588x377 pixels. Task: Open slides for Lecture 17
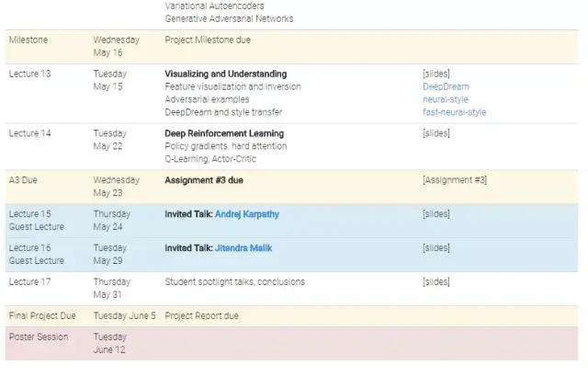(x=435, y=282)
